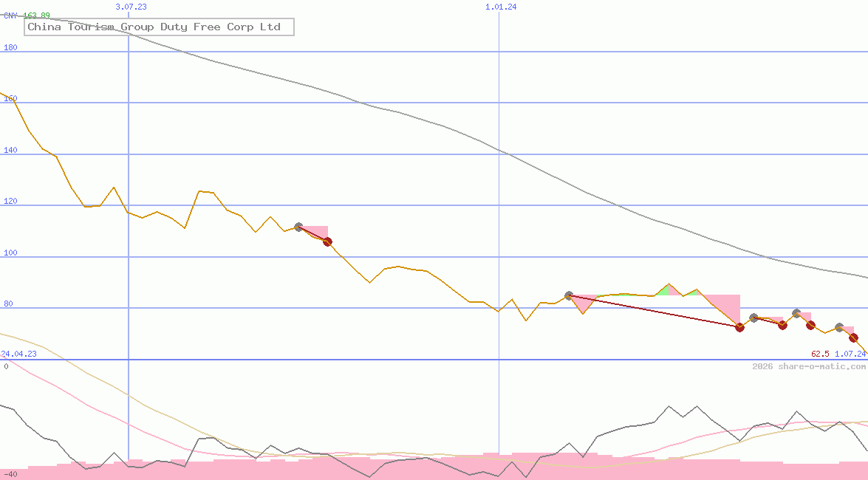Open the share-o-matic.com watermark link
Screen dimensions: 868x480
coord(809,367)
